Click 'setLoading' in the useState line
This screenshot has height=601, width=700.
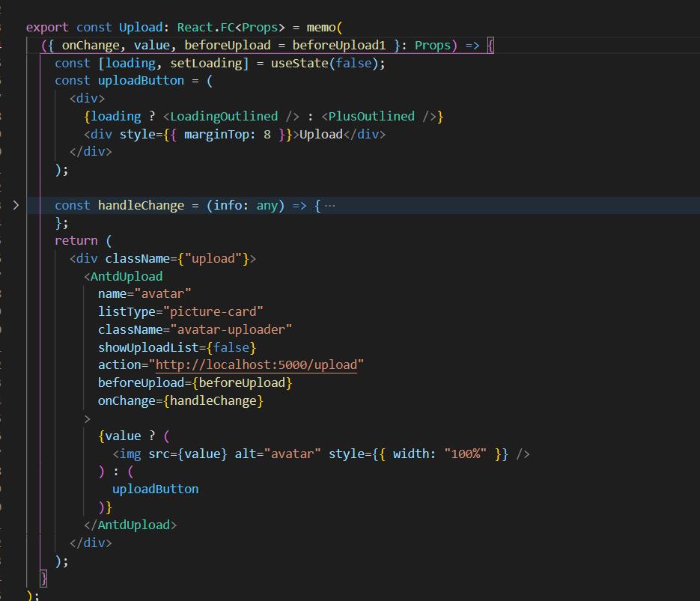click(205, 63)
